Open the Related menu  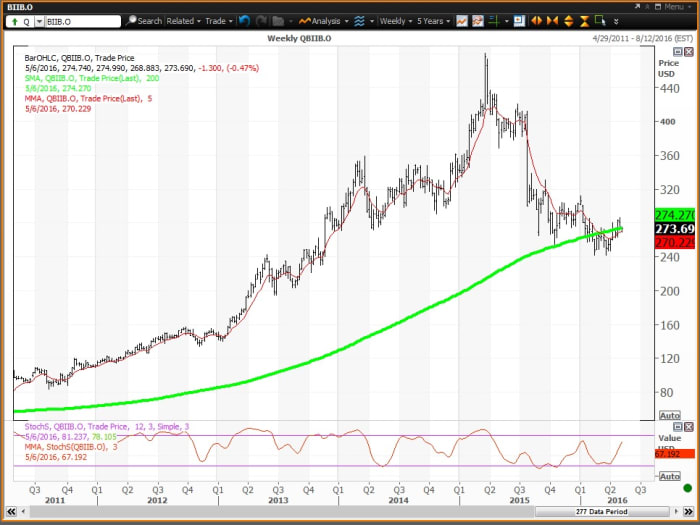183,20
